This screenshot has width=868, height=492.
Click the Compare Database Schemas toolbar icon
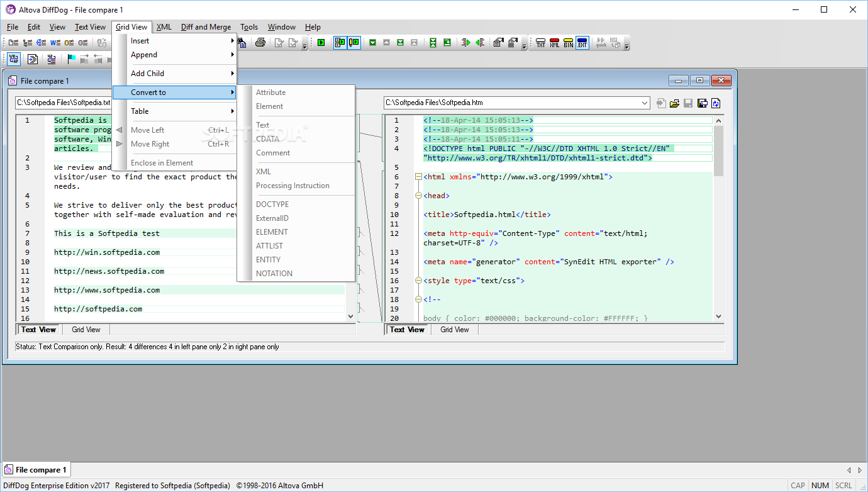83,43
